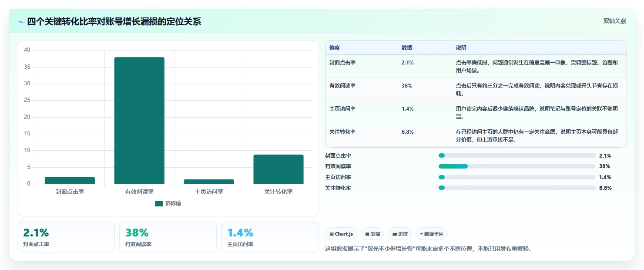Click the 封面点击率 progress bar

517,155
